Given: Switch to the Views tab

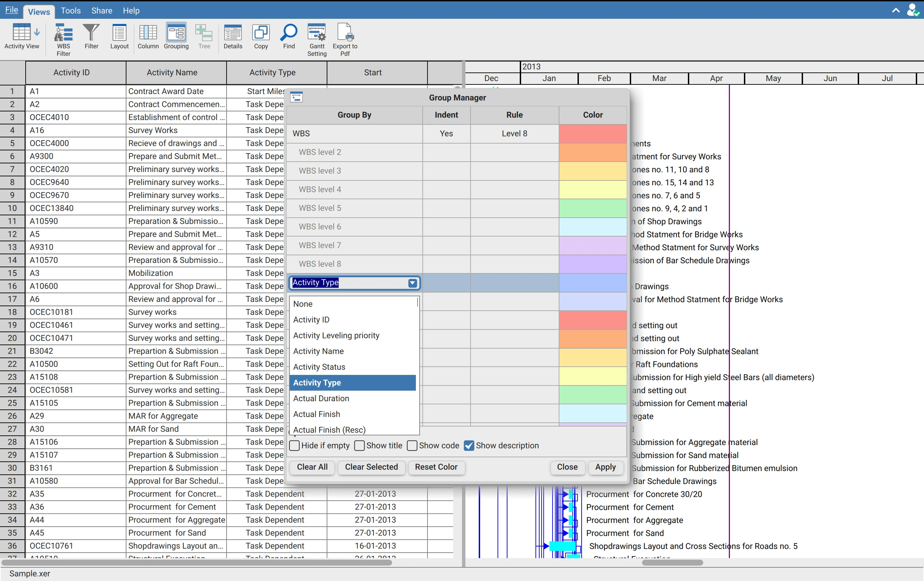Looking at the screenshot, I should [39, 12].
